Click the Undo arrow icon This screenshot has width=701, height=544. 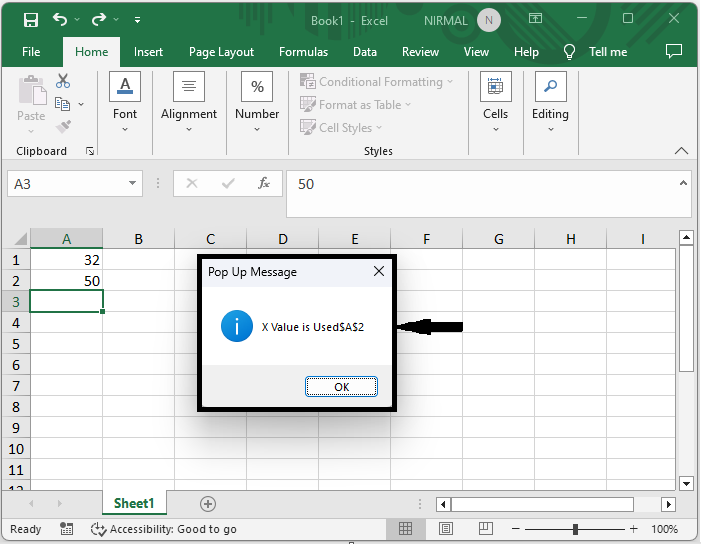click(61, 20)
